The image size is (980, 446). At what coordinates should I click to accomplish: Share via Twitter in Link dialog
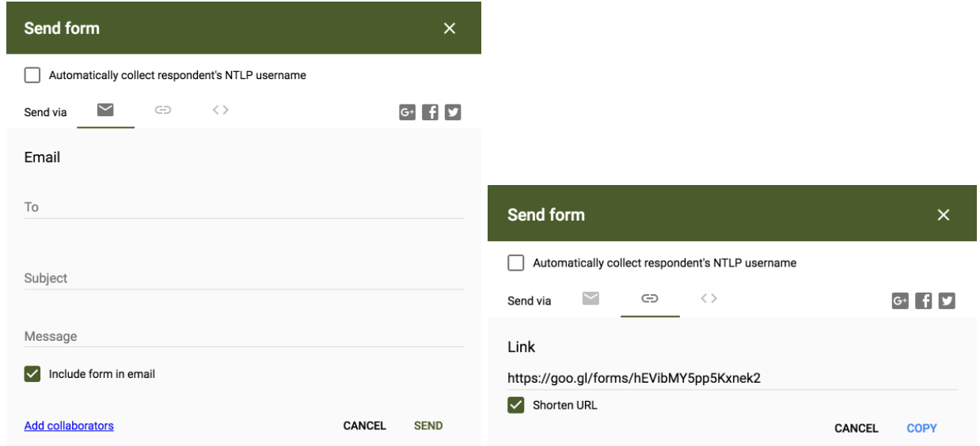pos(948,300)
